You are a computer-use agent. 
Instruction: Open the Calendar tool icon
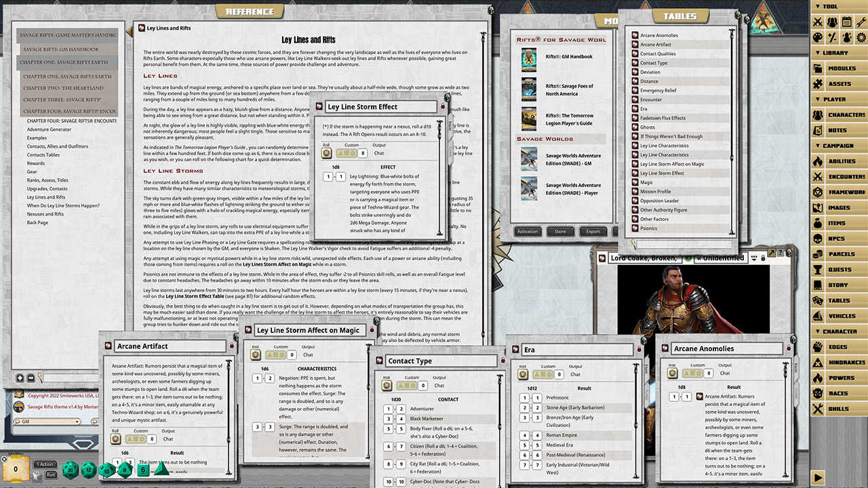pos(849,22)
